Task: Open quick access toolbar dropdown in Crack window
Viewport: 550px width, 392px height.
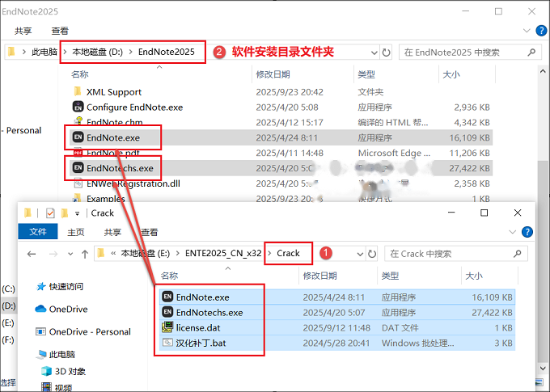Action: (x=77, y=213)
